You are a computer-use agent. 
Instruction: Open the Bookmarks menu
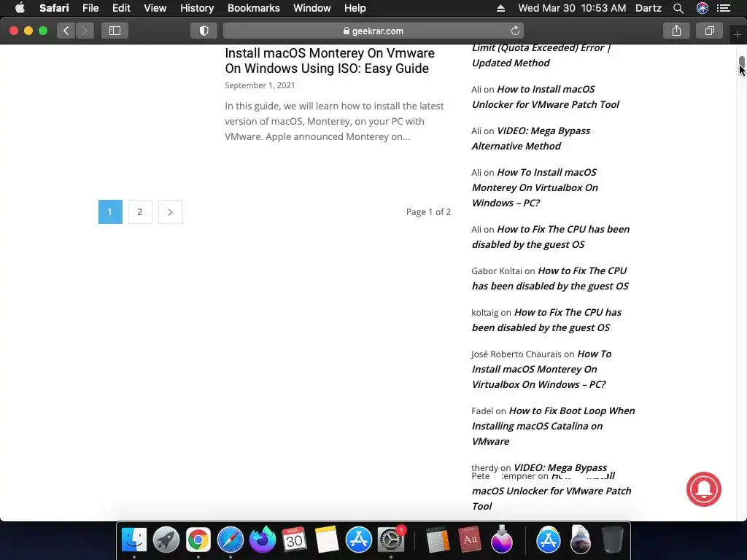(x=253, y=8)
